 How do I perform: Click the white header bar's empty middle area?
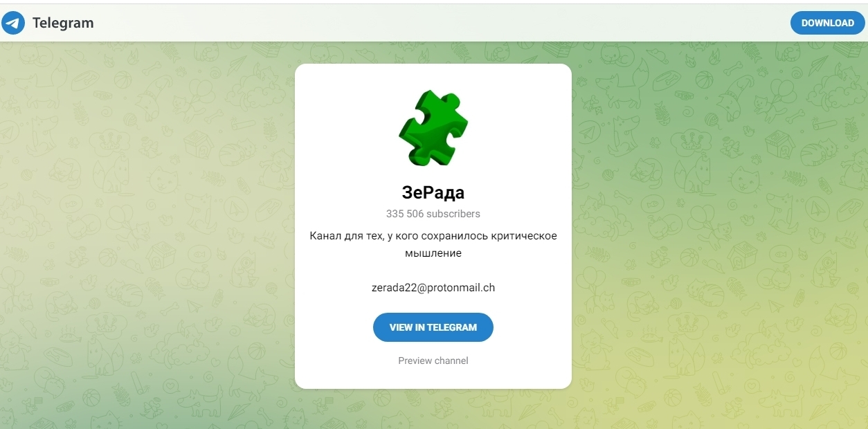(443, 23)
